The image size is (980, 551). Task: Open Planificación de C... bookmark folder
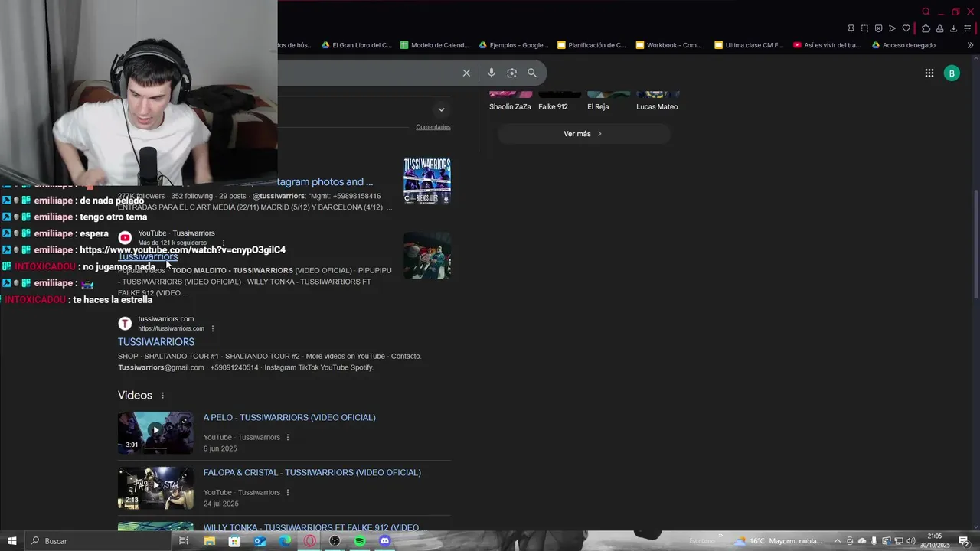pos(592,45)
